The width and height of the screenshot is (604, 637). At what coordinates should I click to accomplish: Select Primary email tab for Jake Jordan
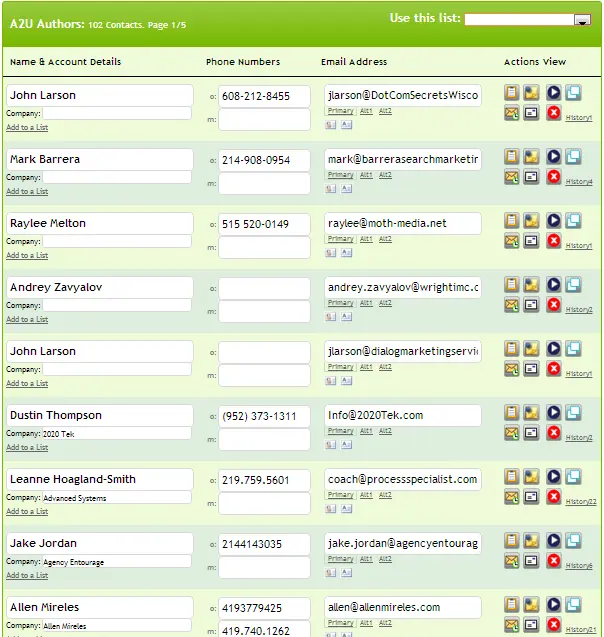point(340,559)
